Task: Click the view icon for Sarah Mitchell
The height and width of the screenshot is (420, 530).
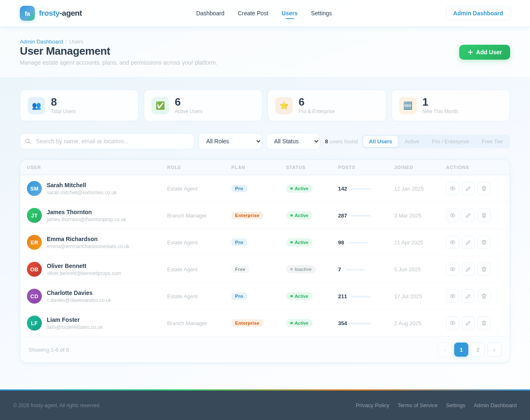Action: click(x=453, y=188)
